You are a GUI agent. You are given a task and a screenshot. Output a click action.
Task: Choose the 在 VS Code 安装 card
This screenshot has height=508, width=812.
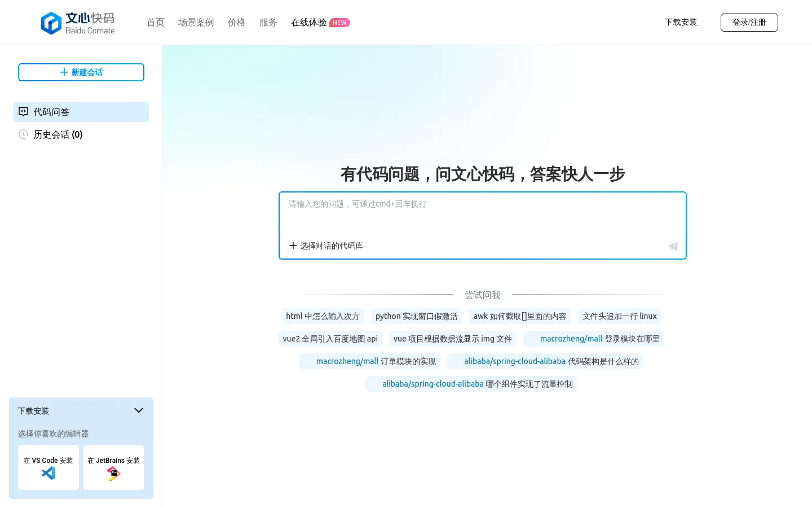point(48,467)
